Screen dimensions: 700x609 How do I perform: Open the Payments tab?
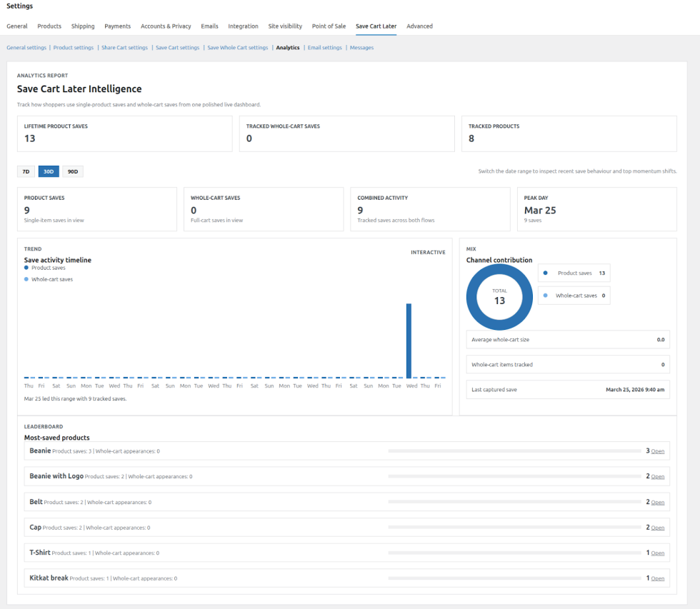tap(117, 26)
